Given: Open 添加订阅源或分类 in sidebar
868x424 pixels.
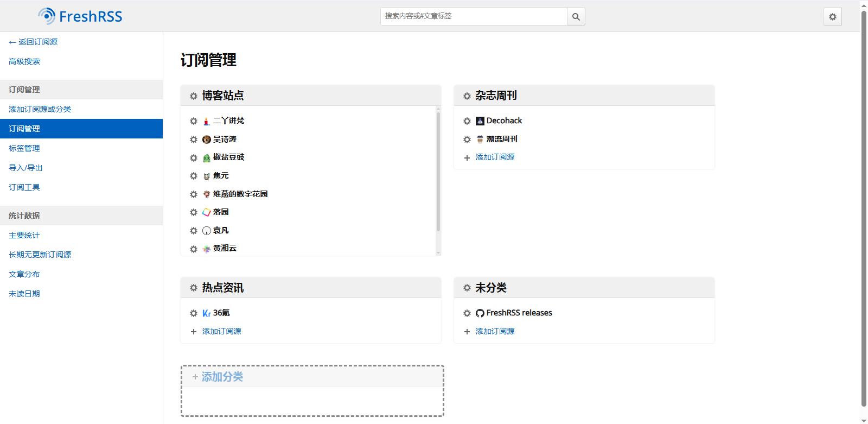Looking at the screenshot, I should [x=81, y=109].
